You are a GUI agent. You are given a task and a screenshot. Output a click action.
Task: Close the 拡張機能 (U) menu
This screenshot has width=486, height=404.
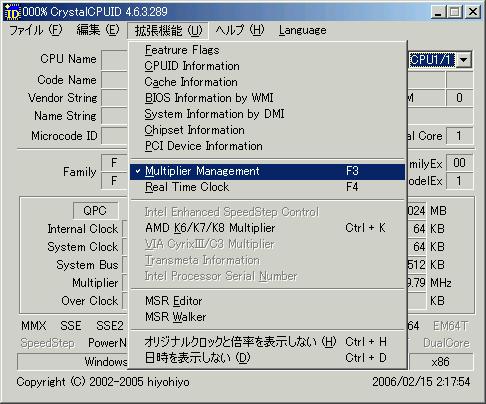168,31
